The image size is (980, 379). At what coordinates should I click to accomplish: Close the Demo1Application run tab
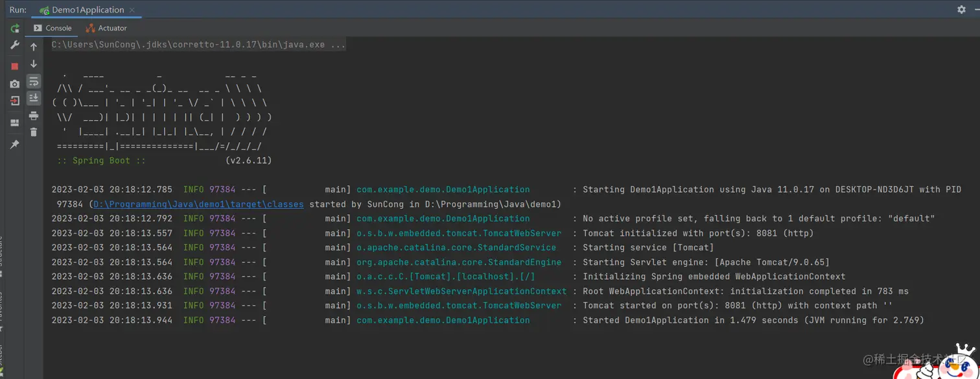[x=134, y=10]
